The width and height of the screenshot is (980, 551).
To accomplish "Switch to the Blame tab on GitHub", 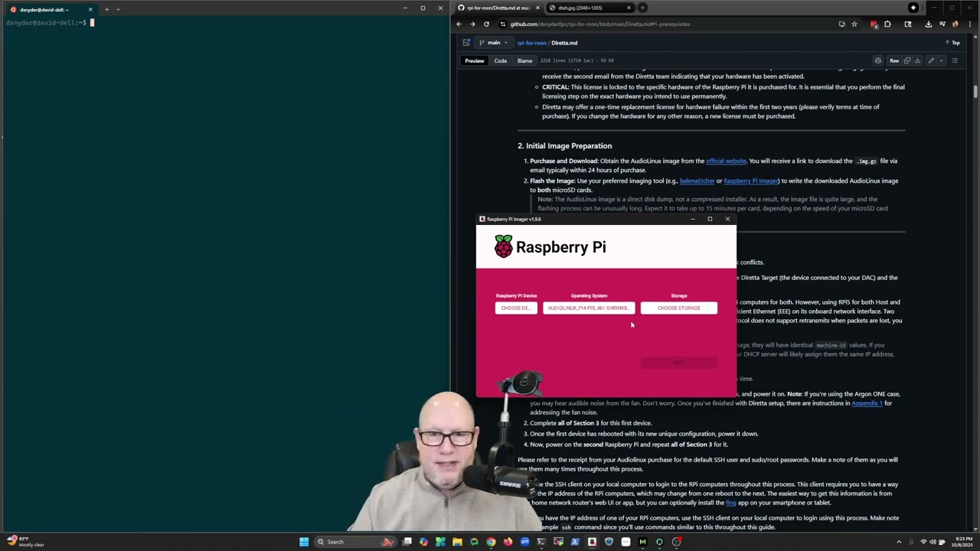I will (x=524, y=60).
